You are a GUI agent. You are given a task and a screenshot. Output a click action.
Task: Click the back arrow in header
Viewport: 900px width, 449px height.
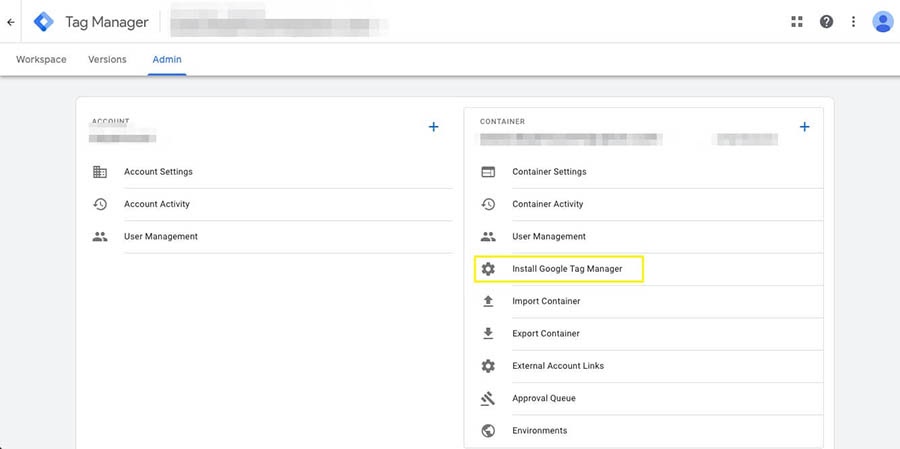tap(10, 22)
